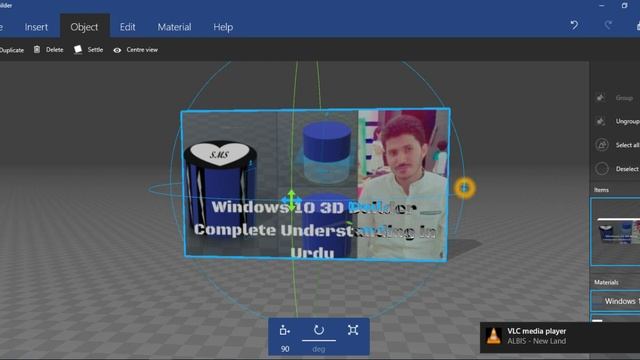Click the Settle label
This screenshot has height=360, width=640.
95,49
